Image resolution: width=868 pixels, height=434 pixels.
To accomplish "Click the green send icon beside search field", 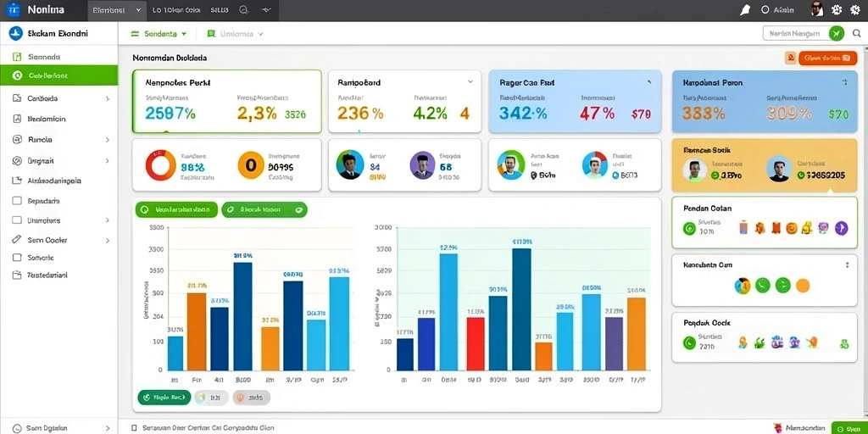I will pyautogui.click(x=837, y=33).
